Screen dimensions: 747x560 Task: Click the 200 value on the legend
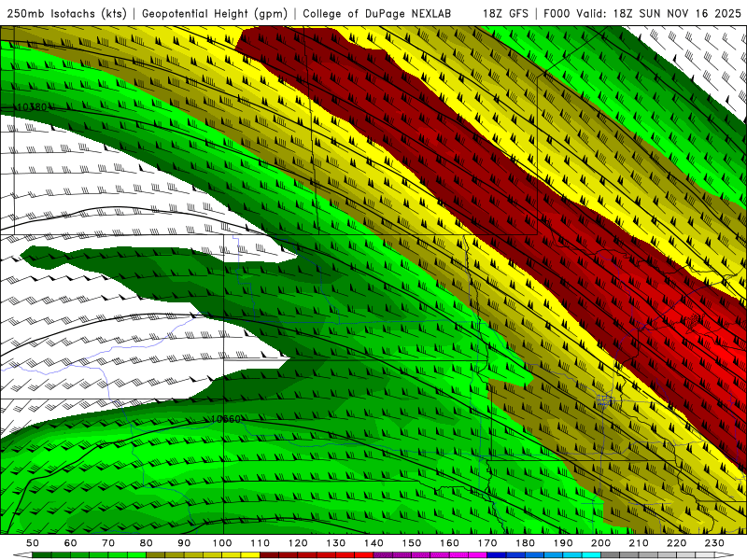(x=600, y=543)
